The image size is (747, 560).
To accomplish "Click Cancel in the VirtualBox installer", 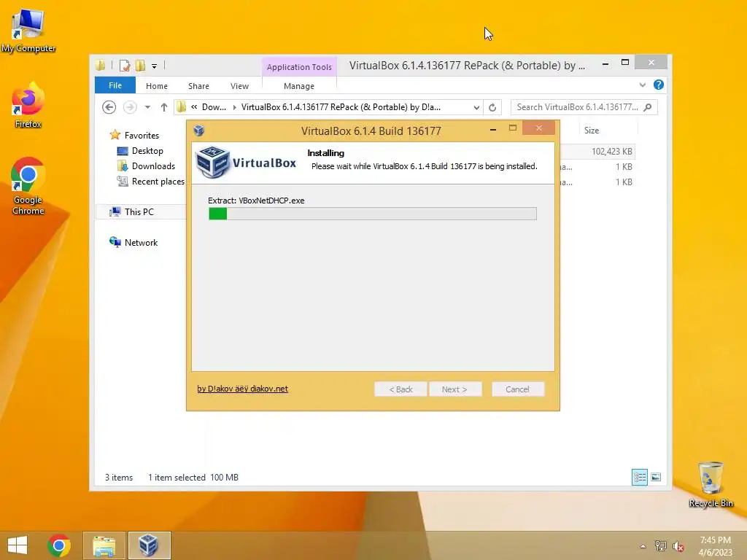I will click(x=517, y=389).
